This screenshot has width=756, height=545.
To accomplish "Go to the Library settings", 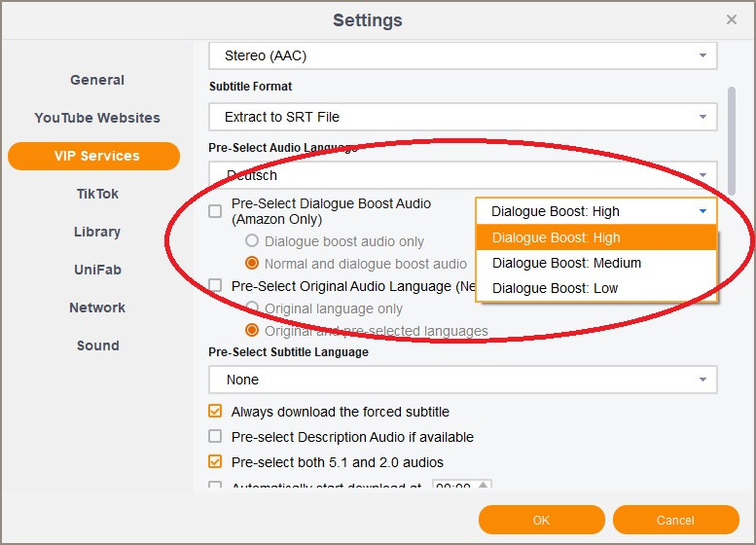I will (97, 232).
